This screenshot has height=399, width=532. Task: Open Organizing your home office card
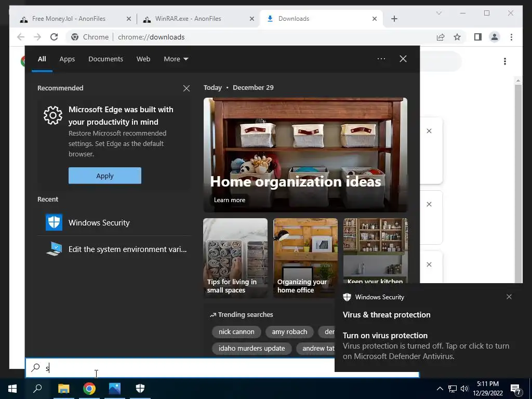(x=305, y=258)
